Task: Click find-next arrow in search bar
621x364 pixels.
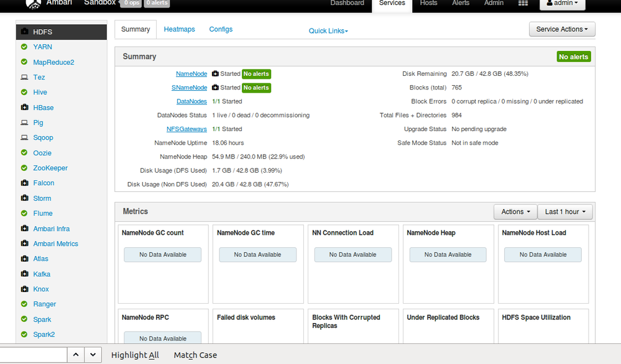Action: click(x=93, y=355)
